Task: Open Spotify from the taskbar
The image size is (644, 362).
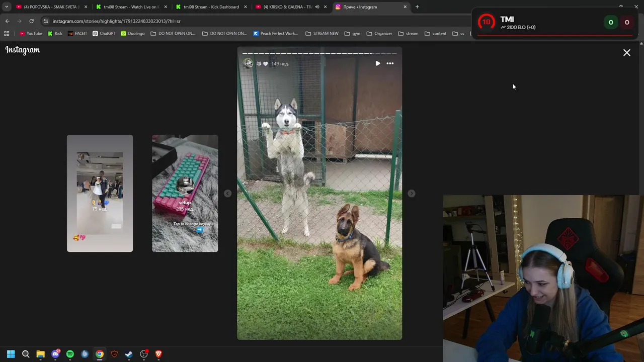Action: (x=70, y=354)
